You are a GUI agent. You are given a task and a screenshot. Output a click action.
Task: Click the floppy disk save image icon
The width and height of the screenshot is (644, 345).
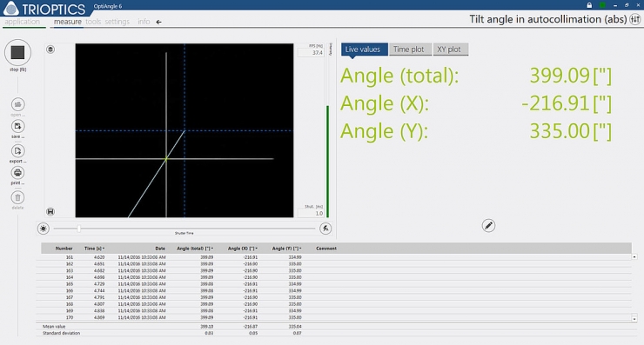coord(50,212)
